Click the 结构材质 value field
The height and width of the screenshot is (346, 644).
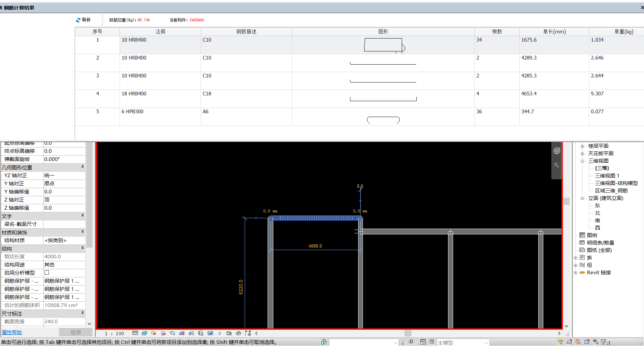[x=64, y=240]
